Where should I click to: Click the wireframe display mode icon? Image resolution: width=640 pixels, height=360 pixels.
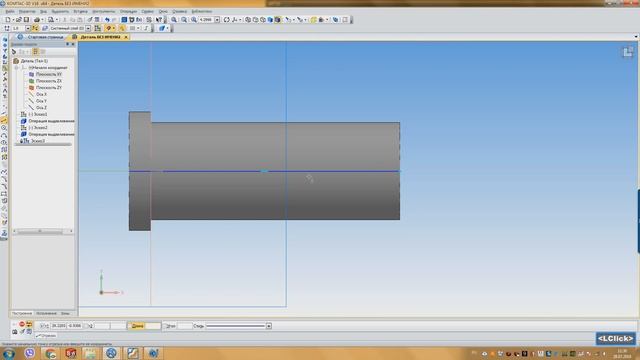click(x=247, y=20)
